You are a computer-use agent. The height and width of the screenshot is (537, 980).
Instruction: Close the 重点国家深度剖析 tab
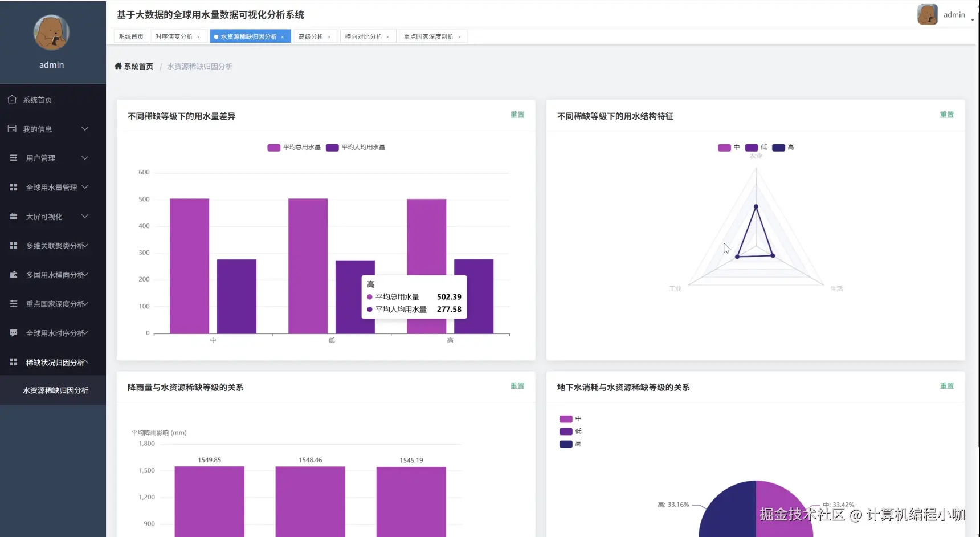coord(459,37)
